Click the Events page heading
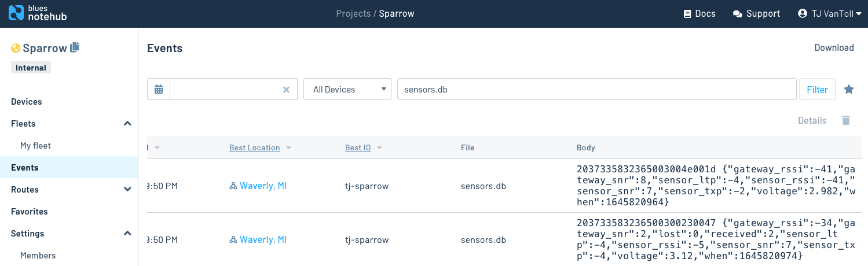 point(165,49)
